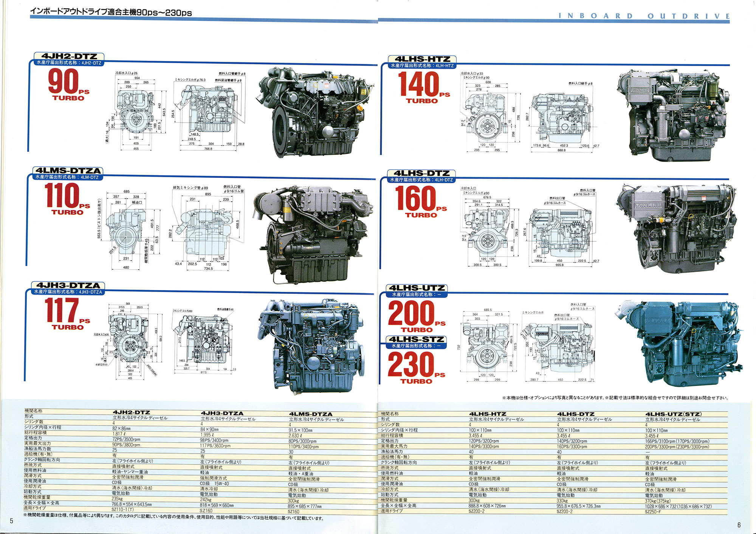The image size is (756, 534).
Task: Click the '888.8×608×726mm' dimensions value
Action: [487, 506]
